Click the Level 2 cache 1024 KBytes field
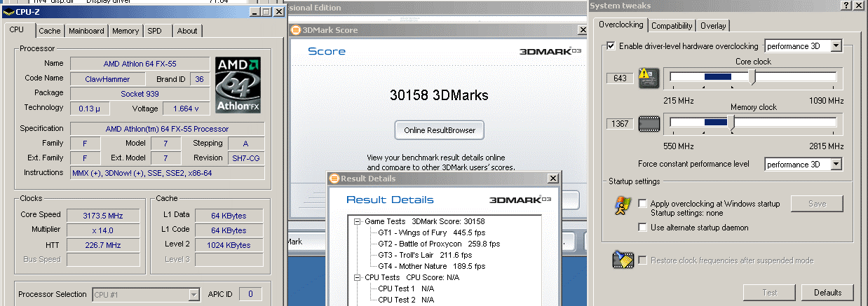The height and width of the screenshot is (306, 868). pyautogui.click(x=229, y=245)
